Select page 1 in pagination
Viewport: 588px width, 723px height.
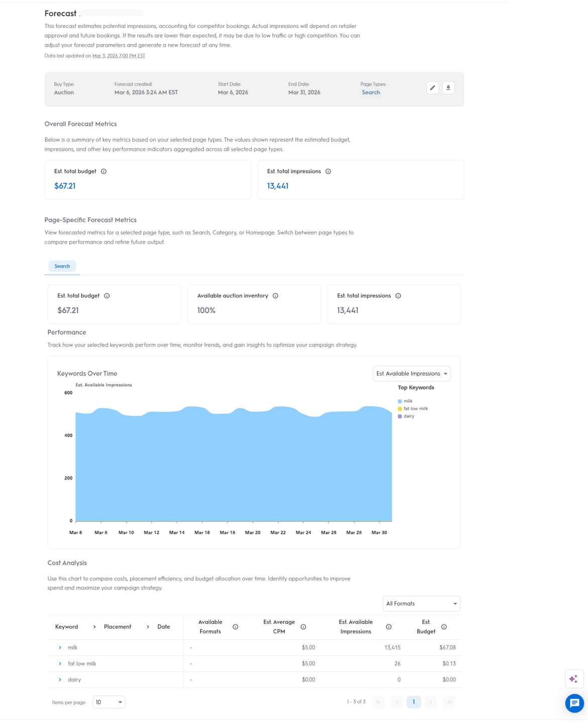(x=414, y=702)
